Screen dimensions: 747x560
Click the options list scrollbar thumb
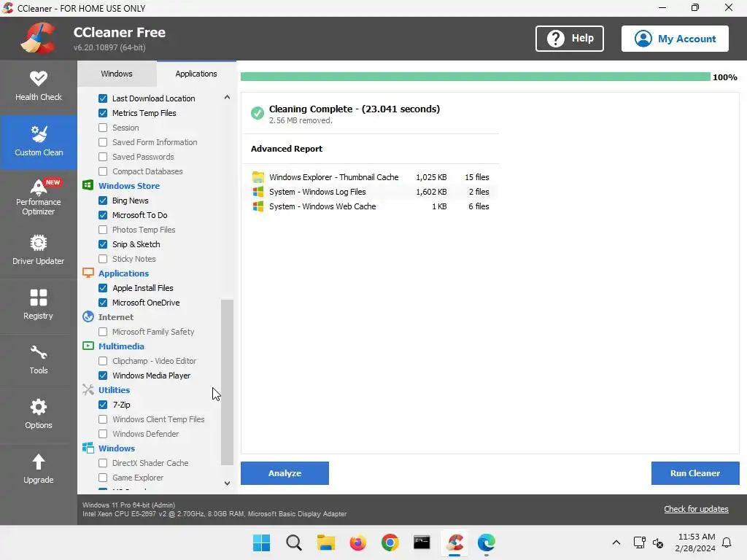click(228, 382)
